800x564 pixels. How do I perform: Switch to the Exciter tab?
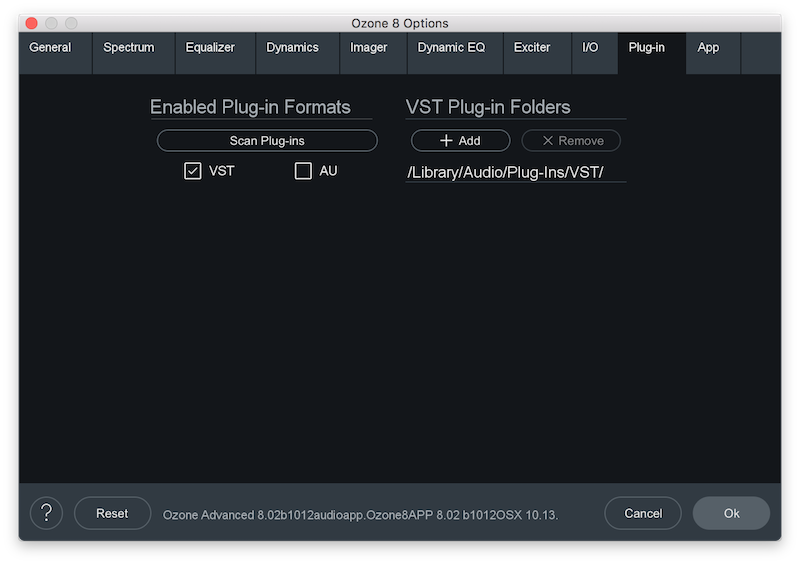[537, 53]
